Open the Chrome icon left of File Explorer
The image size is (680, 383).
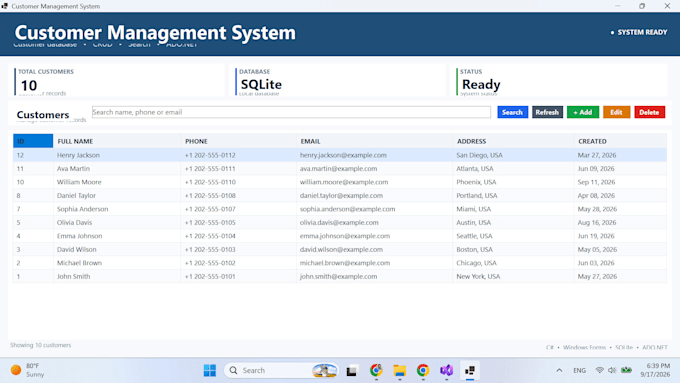coord(376,370)
